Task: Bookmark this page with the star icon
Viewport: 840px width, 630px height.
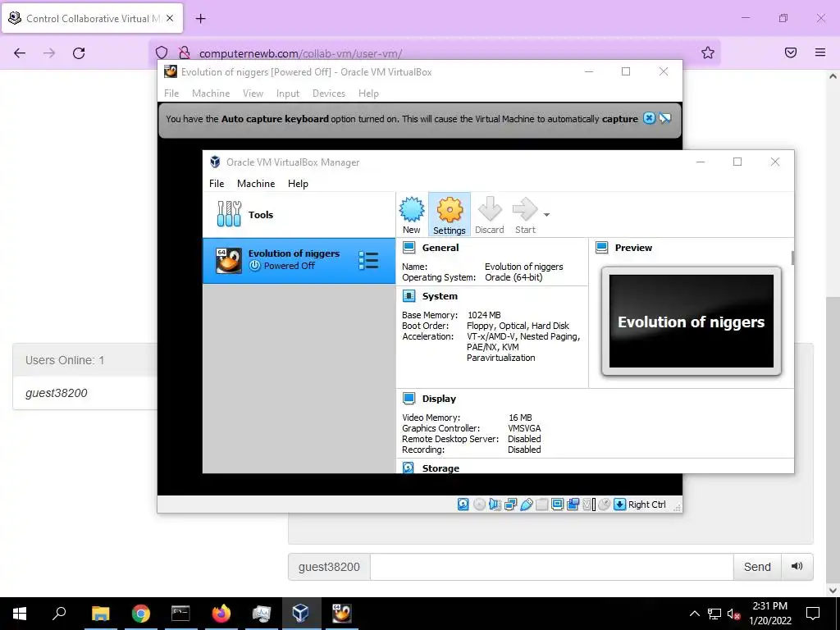Action: click(x=708, y=52)
